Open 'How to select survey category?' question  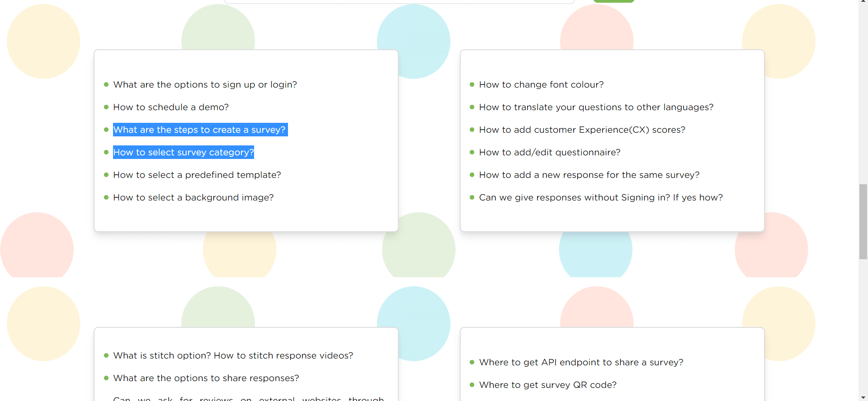point(184,152)
